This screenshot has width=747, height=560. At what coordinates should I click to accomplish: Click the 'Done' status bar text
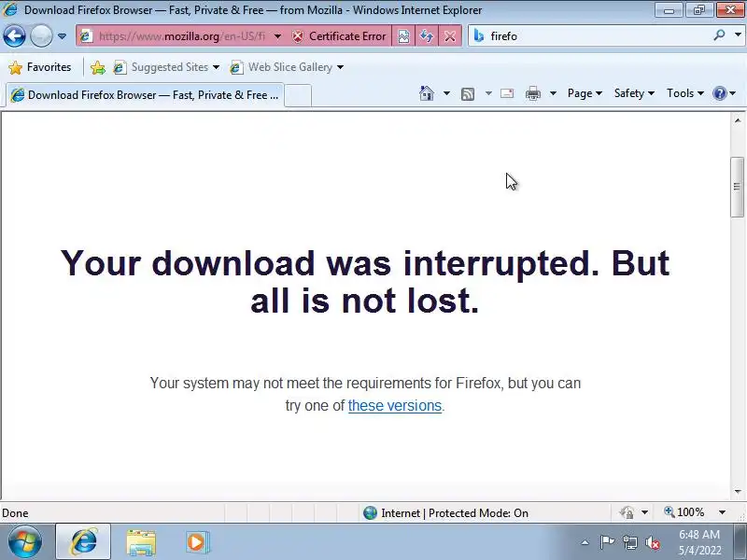coord(15,513)
